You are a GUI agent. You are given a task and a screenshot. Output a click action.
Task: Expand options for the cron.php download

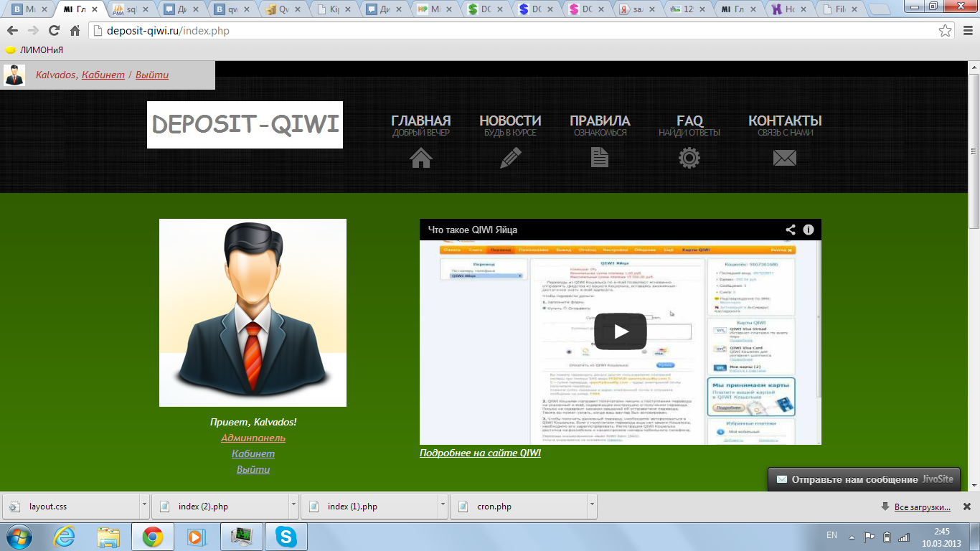click(x=591, y=506)
